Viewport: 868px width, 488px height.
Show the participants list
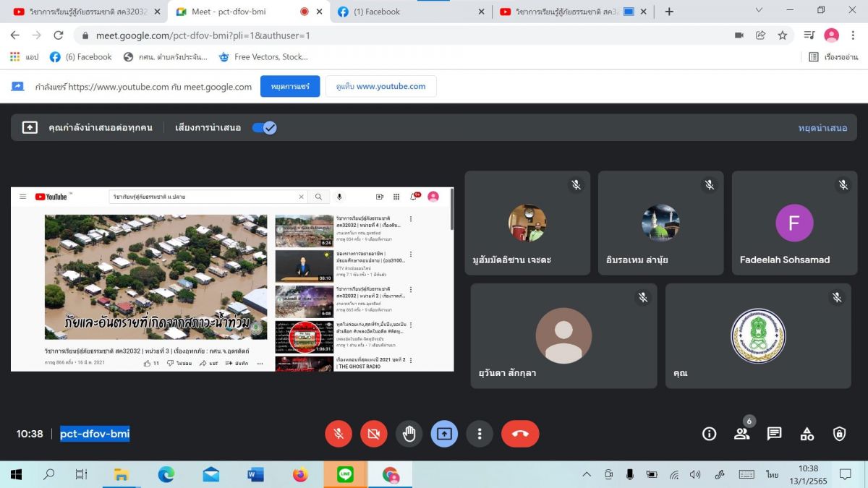[x=741, y=434]
